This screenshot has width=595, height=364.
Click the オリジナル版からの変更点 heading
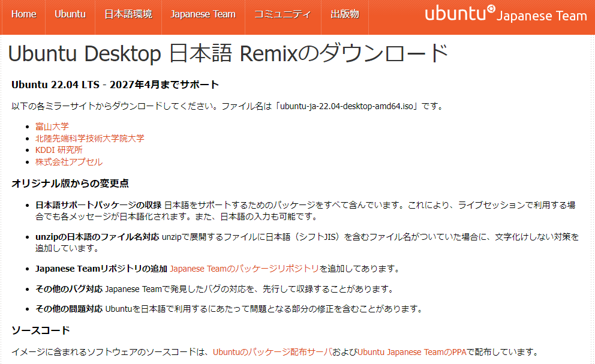[70, 183]
